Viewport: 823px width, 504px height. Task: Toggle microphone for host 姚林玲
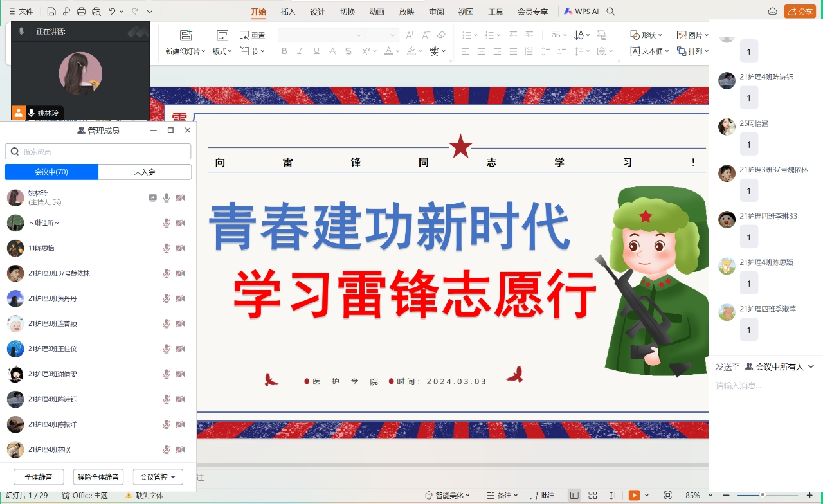(167, 198)
